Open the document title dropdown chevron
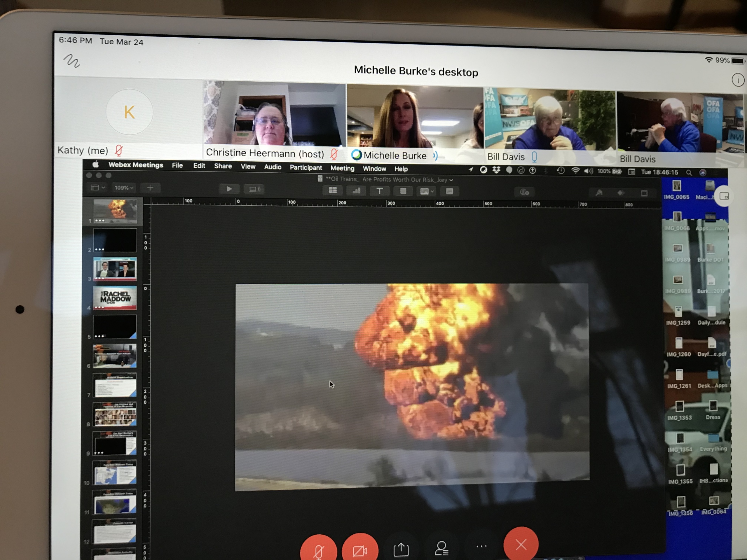The width and height of the screenshot is (747, 560). (451, 180)
